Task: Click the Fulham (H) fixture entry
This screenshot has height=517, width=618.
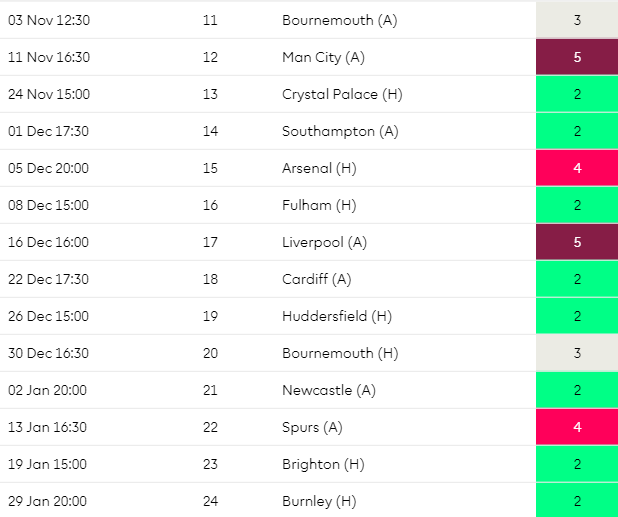Action: (x=319, y=205)
